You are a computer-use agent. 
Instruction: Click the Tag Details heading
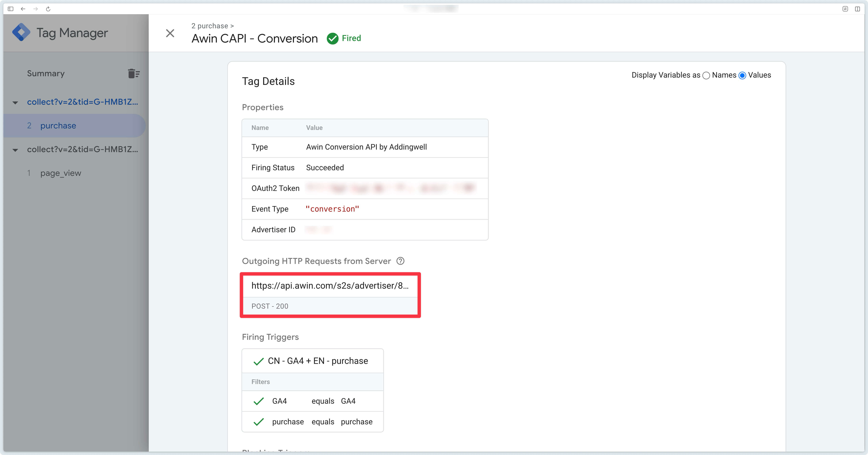pos(268,81)
